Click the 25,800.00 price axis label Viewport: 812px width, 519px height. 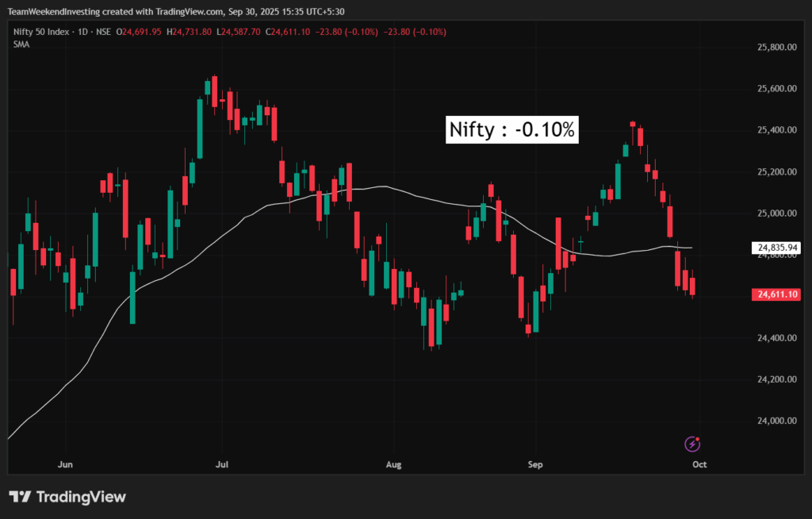point(776,48)
